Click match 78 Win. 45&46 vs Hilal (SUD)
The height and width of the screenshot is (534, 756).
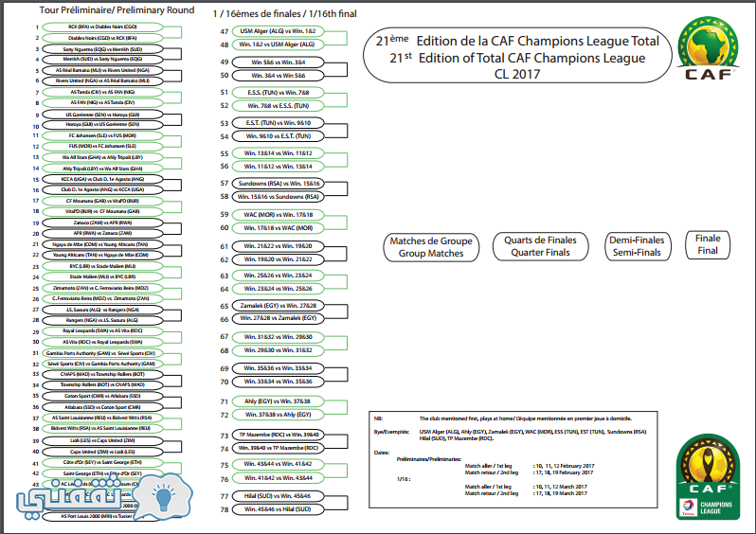tap(278, 509)
